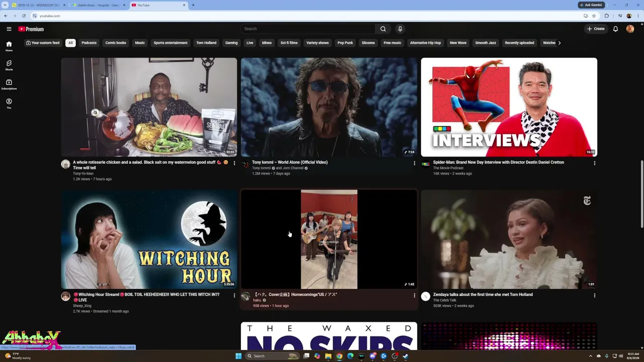
Task: Open Tony-Yo-Man channel avatar
Action: pos(65,164)
